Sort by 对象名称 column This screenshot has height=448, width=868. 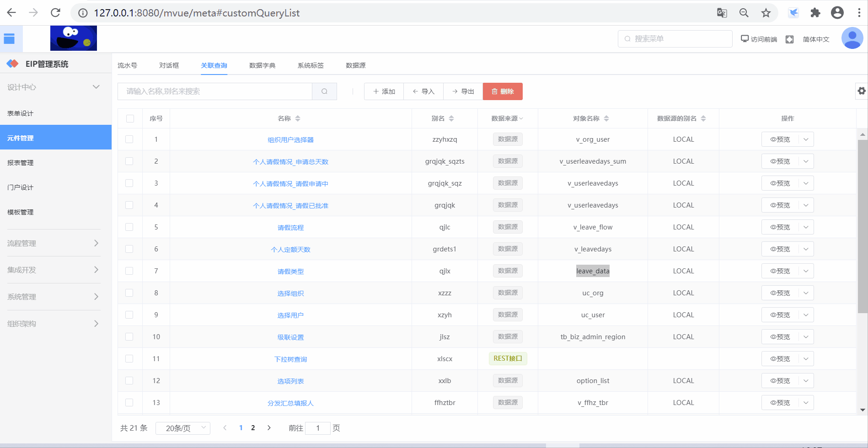pyautogui.click(x=606, y=118)
